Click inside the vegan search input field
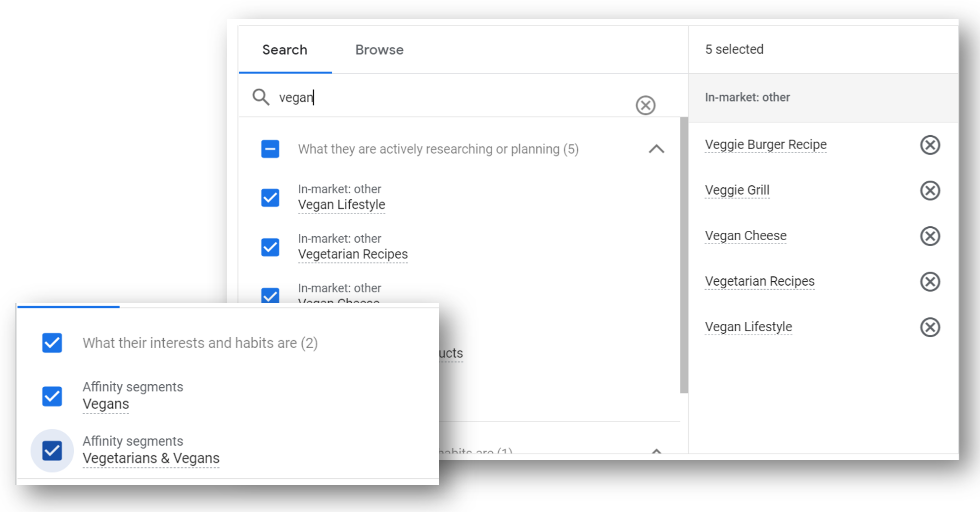This screenshot has height=512, width=980. [x=396, y=97]
